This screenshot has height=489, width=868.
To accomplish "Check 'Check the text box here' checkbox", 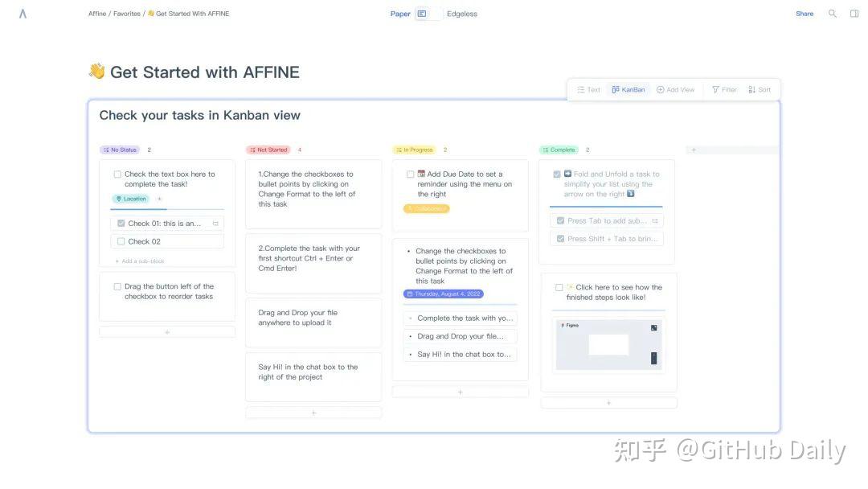I will click(x=117, y=175).
